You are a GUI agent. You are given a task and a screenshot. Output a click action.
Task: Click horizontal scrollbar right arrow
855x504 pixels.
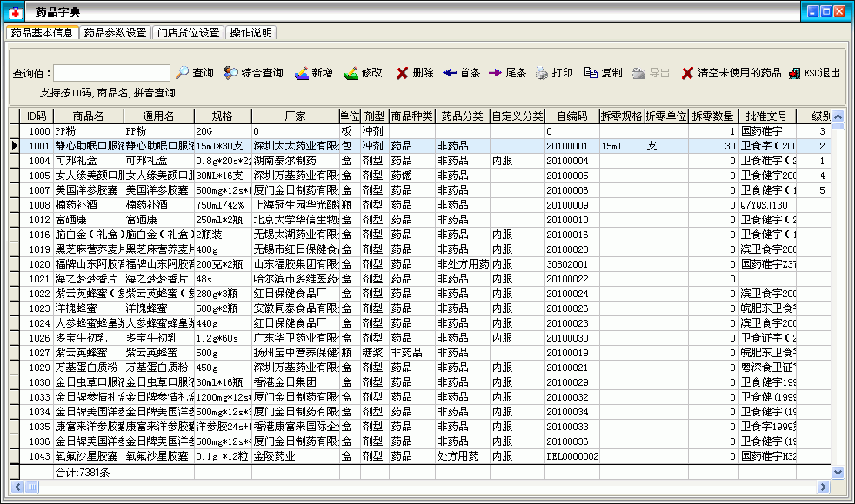pyautogui.click(x=824, y=487)
